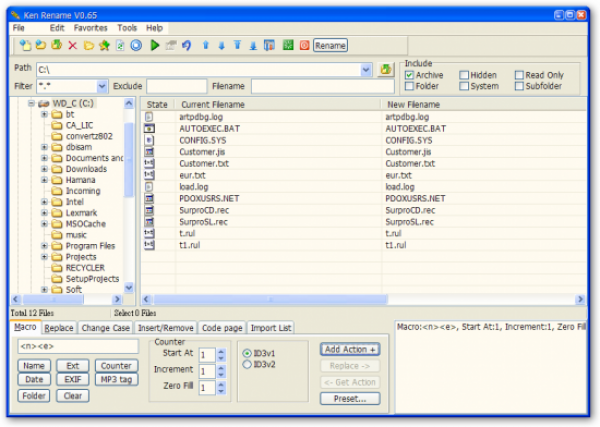This screenshot has height=427, width=600.
Task: Click the green play preview icon in toolbar
Action: pyautogui.click(x=155, y=45)
